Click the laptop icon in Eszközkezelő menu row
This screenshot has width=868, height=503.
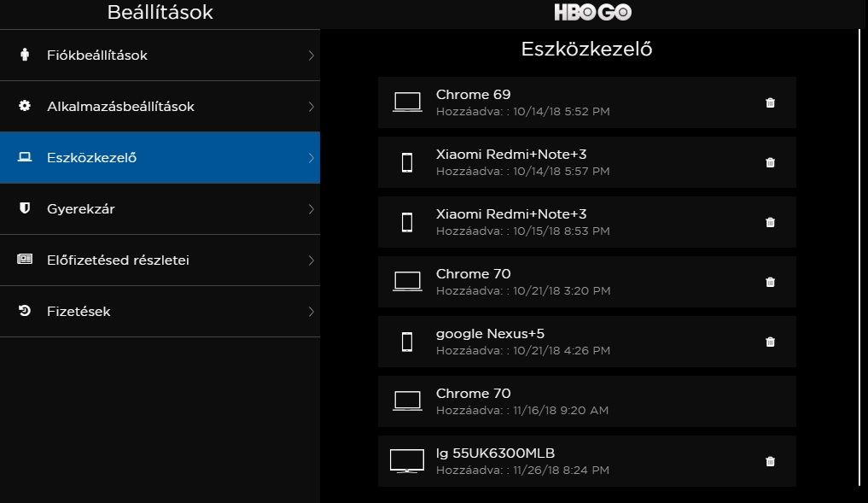point(25,157)
